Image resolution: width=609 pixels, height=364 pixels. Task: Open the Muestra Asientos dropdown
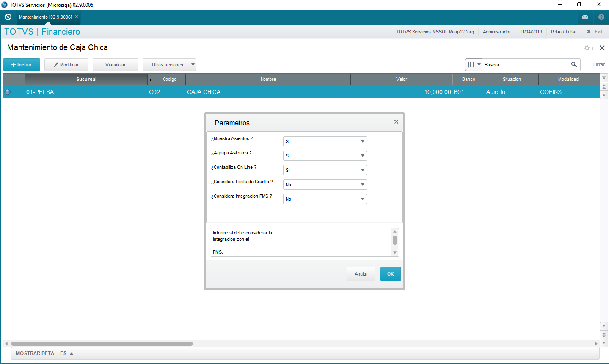(362, 141)
